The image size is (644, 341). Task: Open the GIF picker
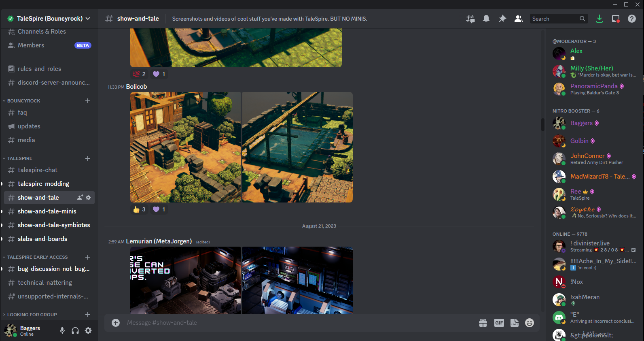pos(499,323)
